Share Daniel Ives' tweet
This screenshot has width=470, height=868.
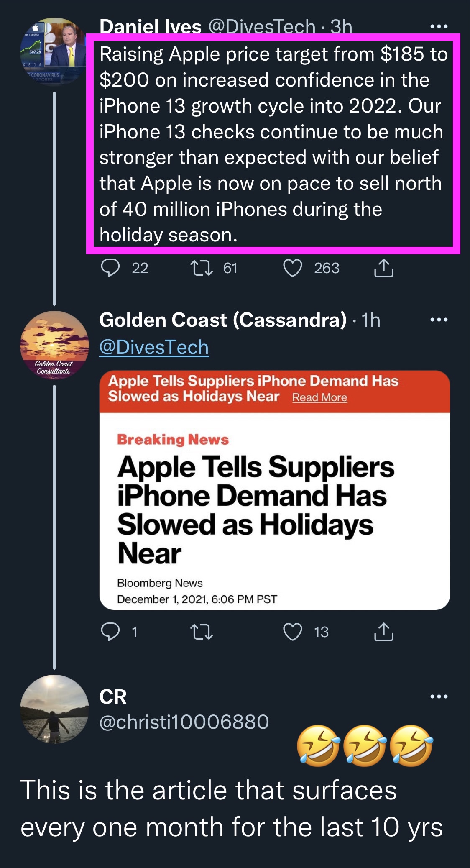click(x=383, y=268)
